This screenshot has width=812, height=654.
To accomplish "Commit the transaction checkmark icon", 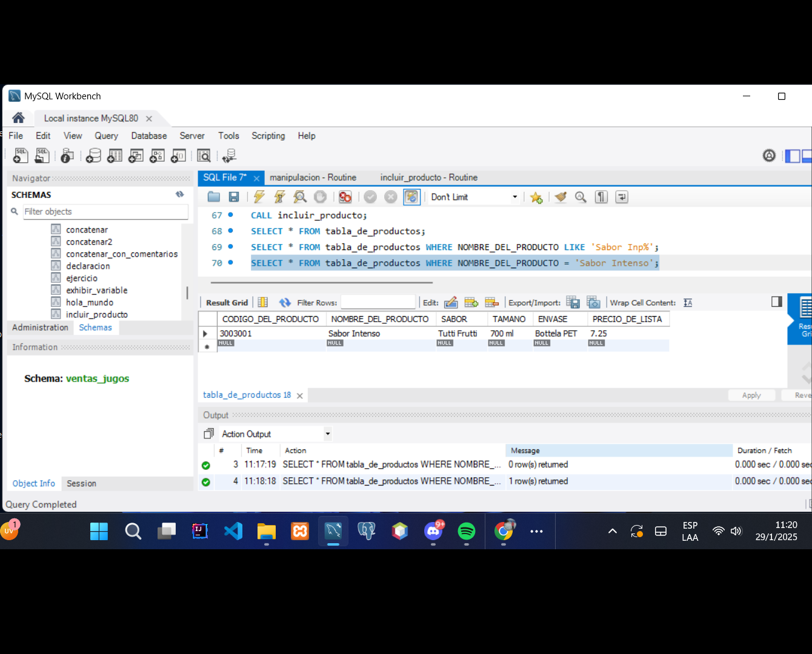I will [370, 197].
